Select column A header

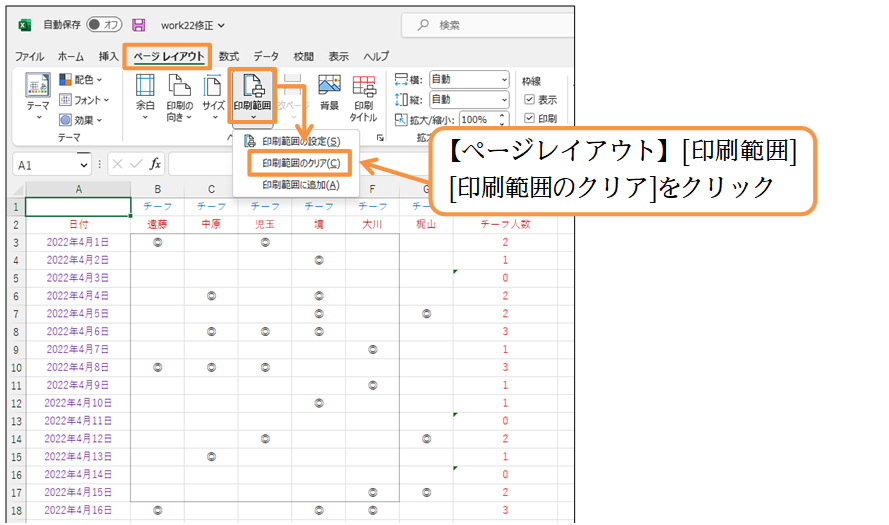[78, 189]
